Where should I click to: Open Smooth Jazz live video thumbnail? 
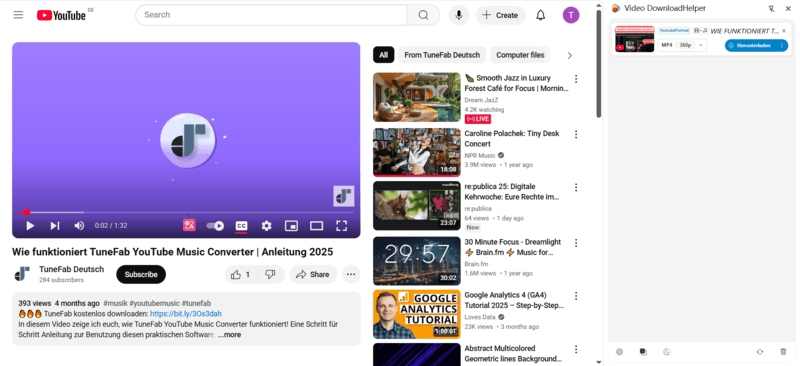pyautogui.click(x=417, y=97)
